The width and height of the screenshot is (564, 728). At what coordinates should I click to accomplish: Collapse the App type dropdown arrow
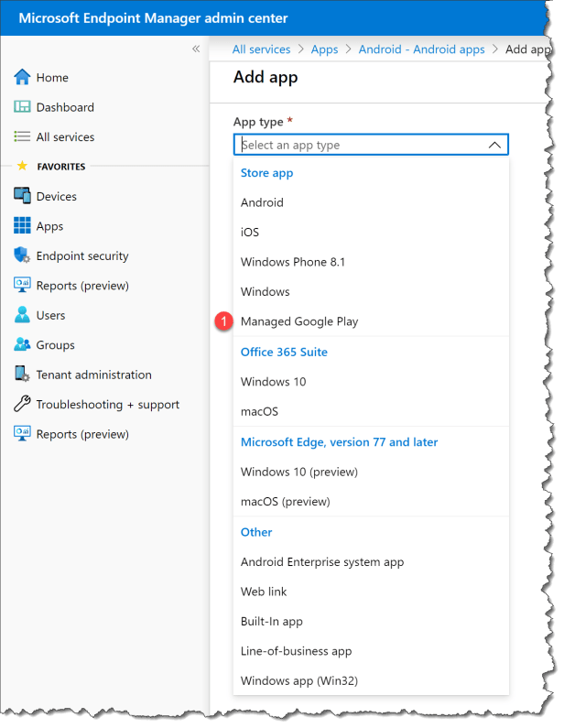pos(494,145)
